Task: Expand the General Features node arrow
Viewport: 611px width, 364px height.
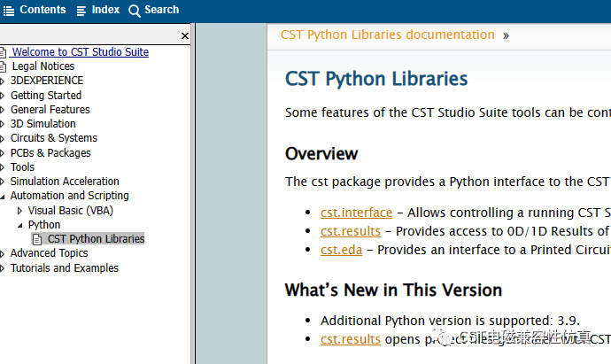Action: point(2,110)
